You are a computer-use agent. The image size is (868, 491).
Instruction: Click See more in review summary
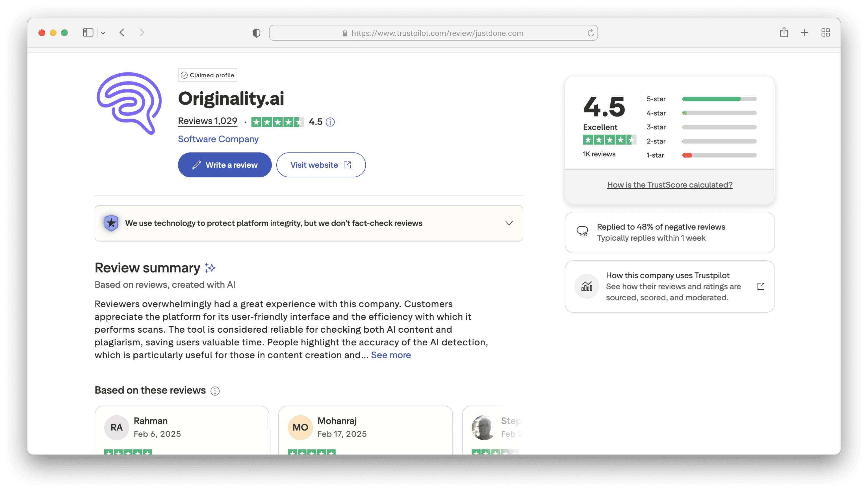point(390,355)
